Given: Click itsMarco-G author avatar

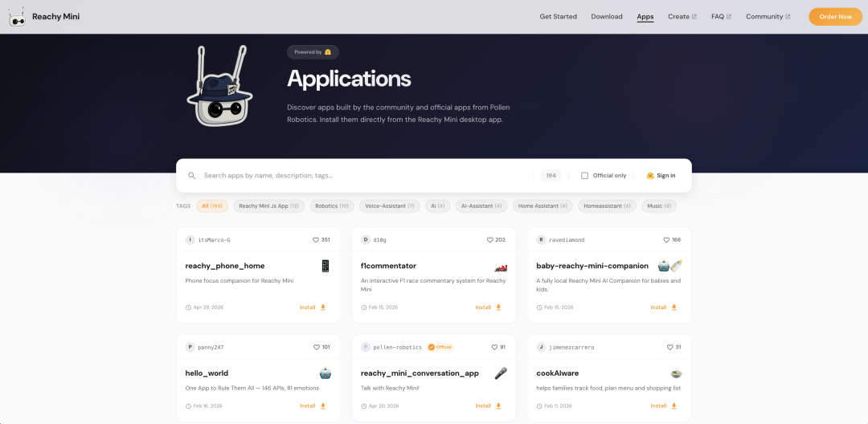Looking at the screenshot, I should tap(190, 240).
